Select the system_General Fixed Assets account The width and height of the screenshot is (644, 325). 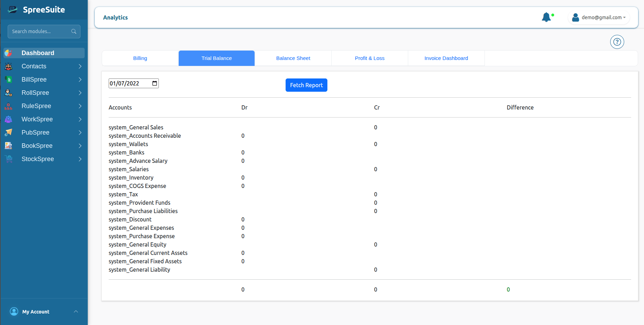[x=145, y=261]
